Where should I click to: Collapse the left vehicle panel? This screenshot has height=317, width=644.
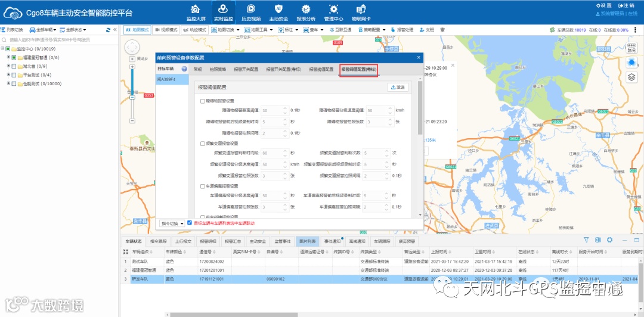(x=115, y=30)
